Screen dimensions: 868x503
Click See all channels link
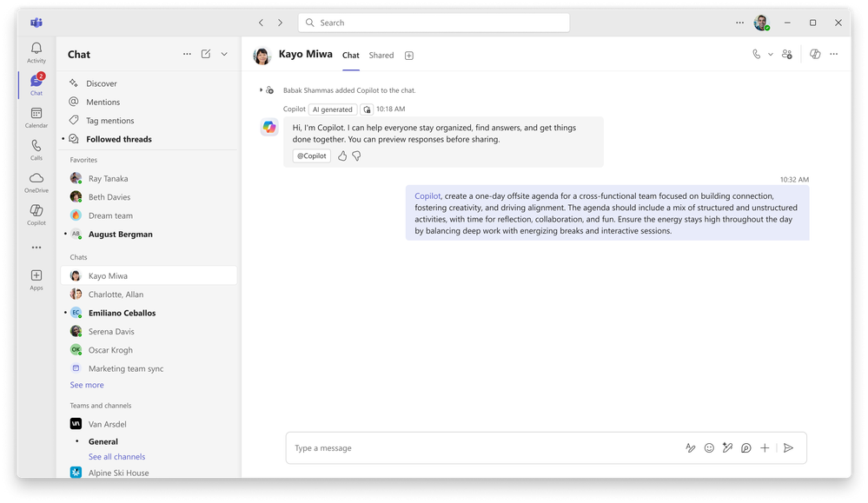[116, 457]
